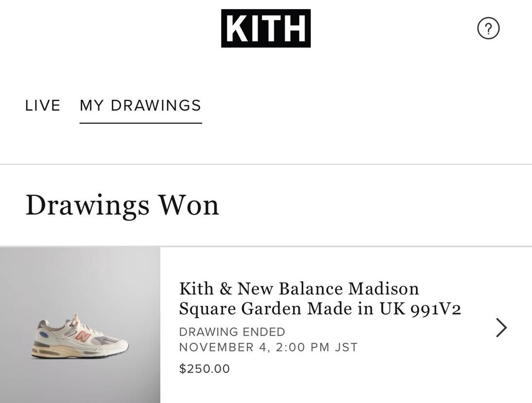Click the words 'Square Garden Made in UK 991V2'
Image resolution: width=532 pixels, height=403 pixels.
[320, 308]
